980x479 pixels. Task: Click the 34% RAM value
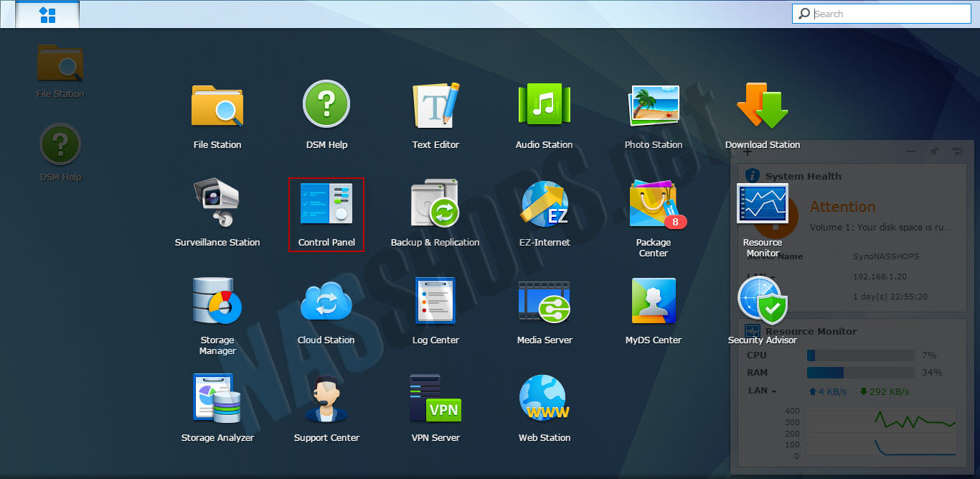pyautogui.click(x=932, y=373)
